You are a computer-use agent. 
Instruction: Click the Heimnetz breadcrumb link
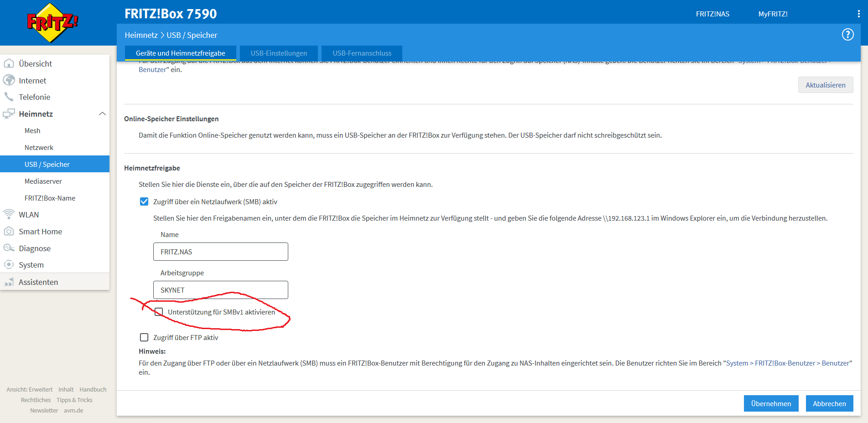pyautogui.click(x=141, y=35)
